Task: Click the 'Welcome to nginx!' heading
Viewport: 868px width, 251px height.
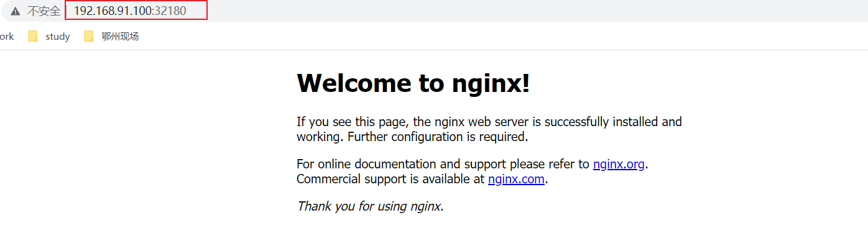Action: pyautogui.click(x=413, y=83)
